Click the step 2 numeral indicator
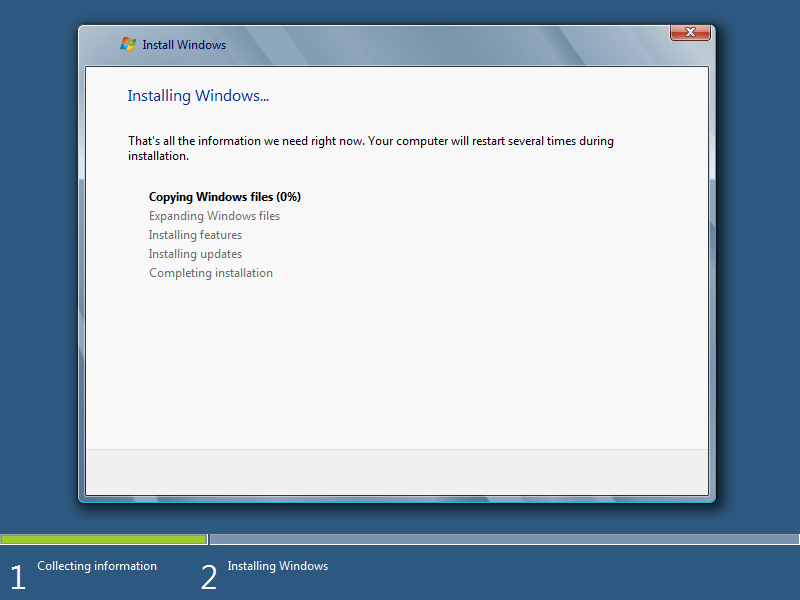The image size is (800, 600). (208, 575)
